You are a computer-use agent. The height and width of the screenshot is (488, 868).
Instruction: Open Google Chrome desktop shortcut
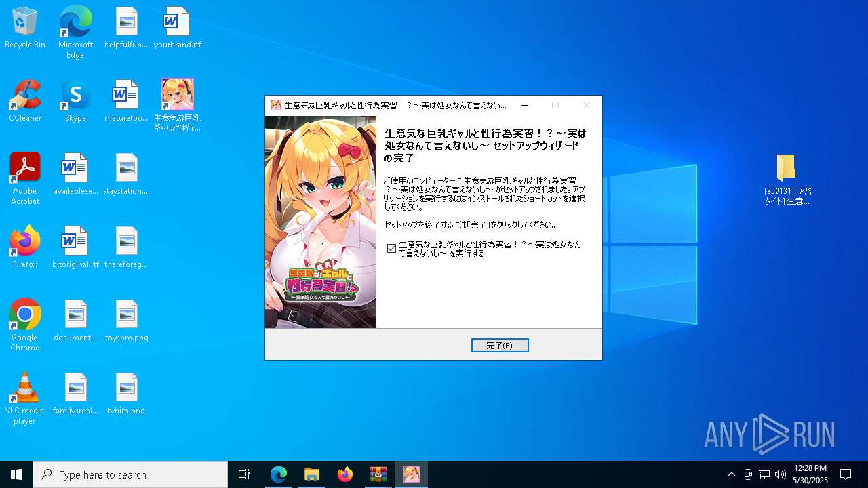[x=25, y=325]
